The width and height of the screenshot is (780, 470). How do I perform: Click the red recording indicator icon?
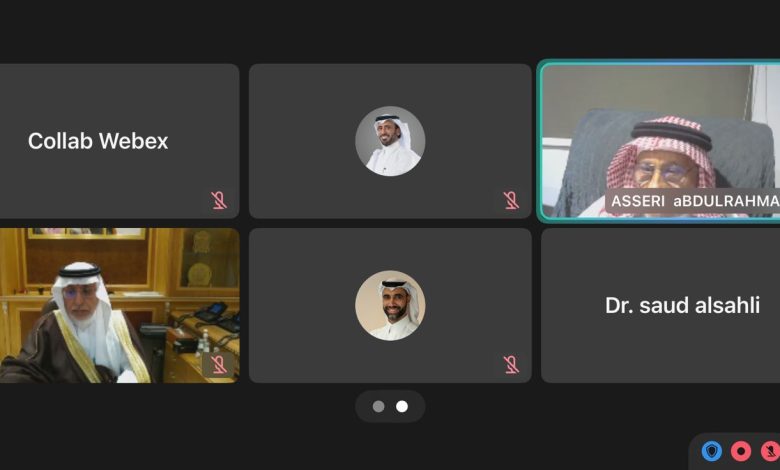click(741, 451)
